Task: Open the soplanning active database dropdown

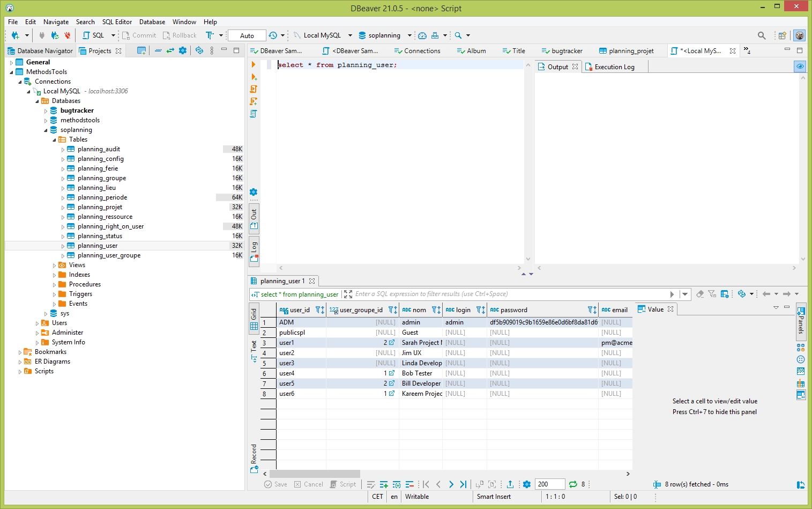Action: (384, 35)
